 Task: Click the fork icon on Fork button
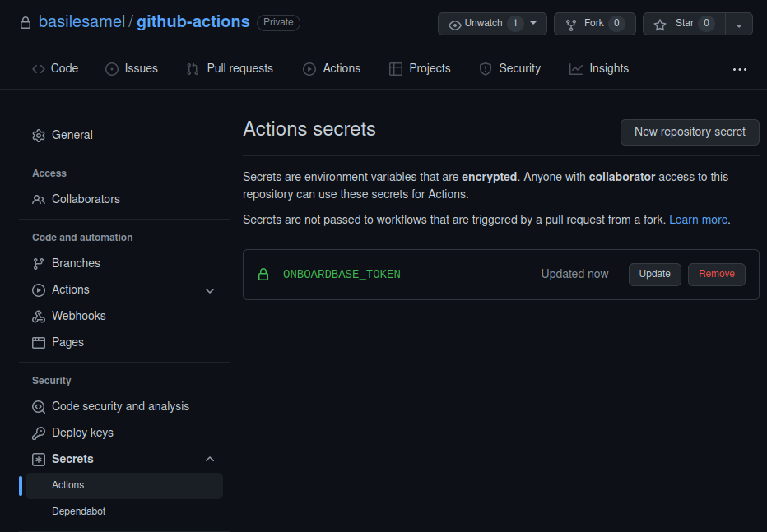pyautogui.click(x=571, y=25)
